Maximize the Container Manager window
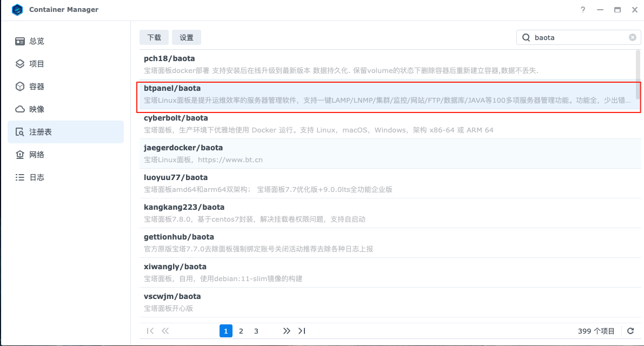The height and width of the screenshot is (346, 644). 618,9
